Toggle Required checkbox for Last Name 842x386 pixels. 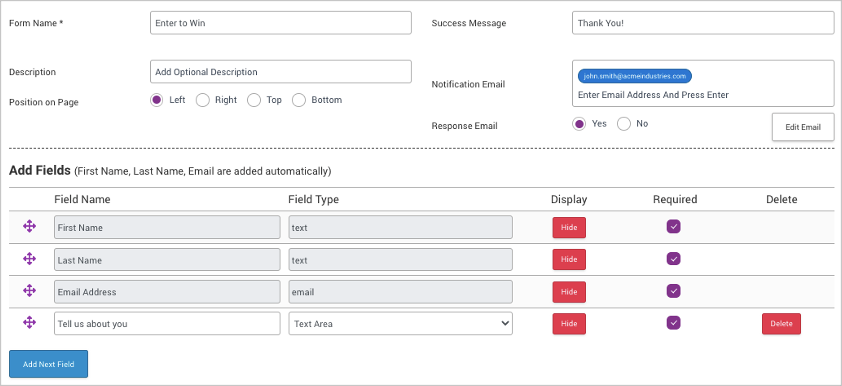tap(673, 259)
